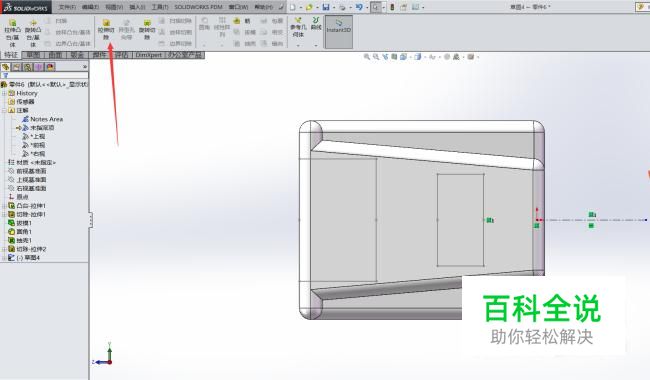
Task: Click the Reference Geometry tool
Action: point(298,27)
